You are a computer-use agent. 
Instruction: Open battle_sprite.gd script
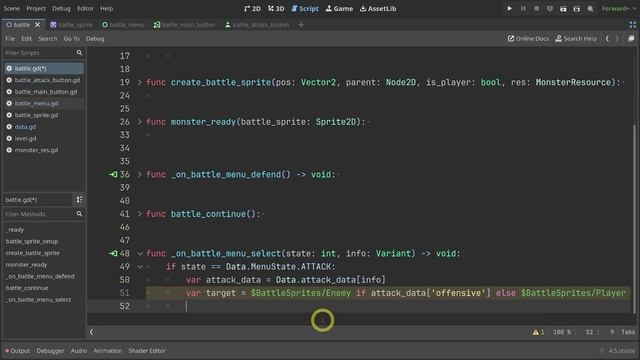point(44,115)
